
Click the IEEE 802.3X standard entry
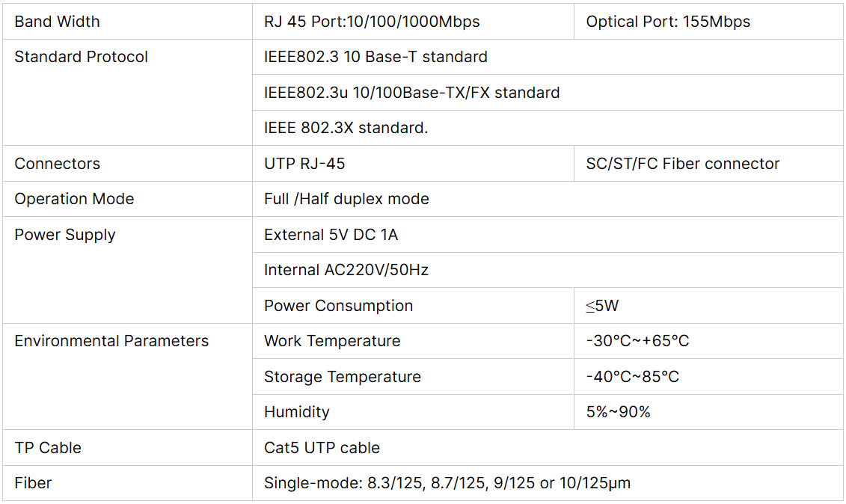coord(346,128)
